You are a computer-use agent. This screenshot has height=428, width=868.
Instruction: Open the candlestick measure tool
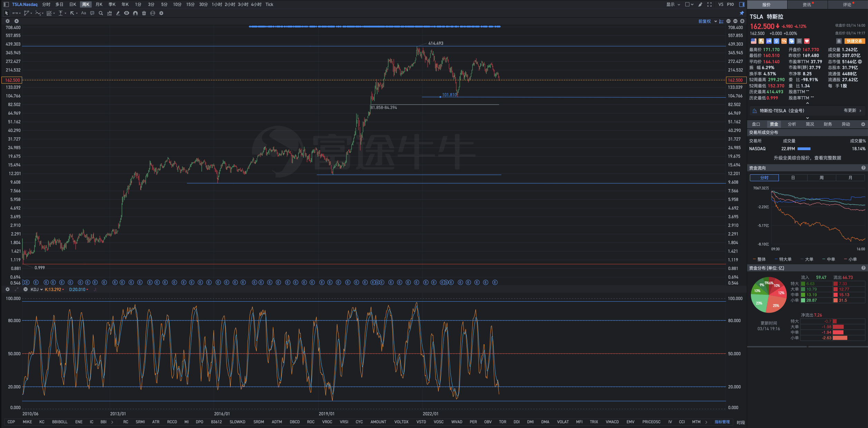coord(109,13)
